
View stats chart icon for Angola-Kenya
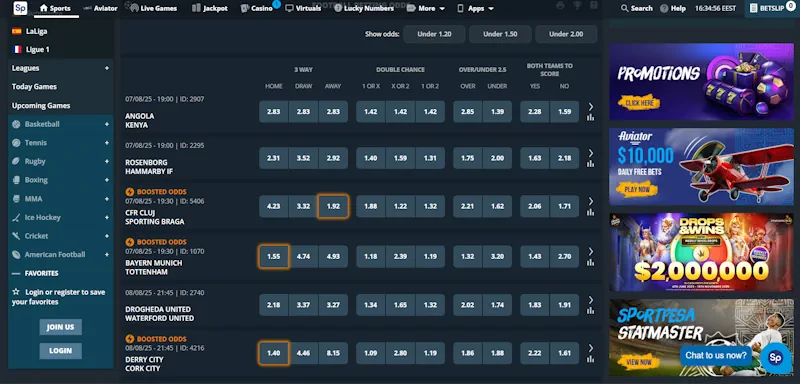591,118
